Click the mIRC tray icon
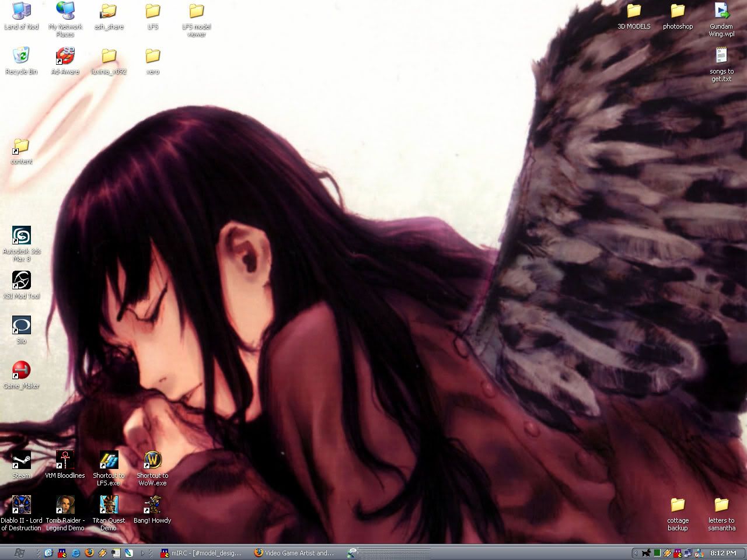747x560 pixels. point(678,553)
